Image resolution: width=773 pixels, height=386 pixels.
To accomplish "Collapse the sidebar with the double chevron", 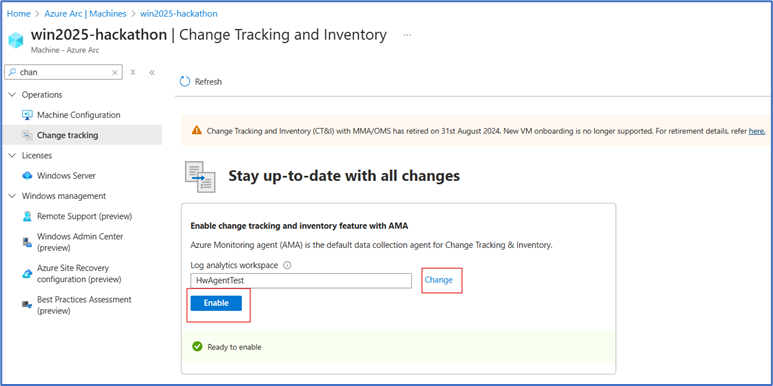I will (x=152, y=72).
